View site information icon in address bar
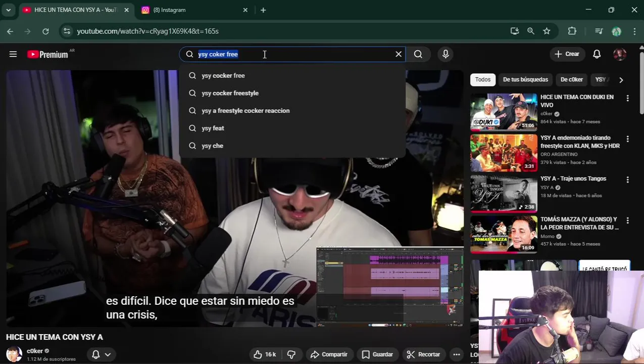Image resolution: width=644 pixels, height=364 pixels. pos(67,31)
